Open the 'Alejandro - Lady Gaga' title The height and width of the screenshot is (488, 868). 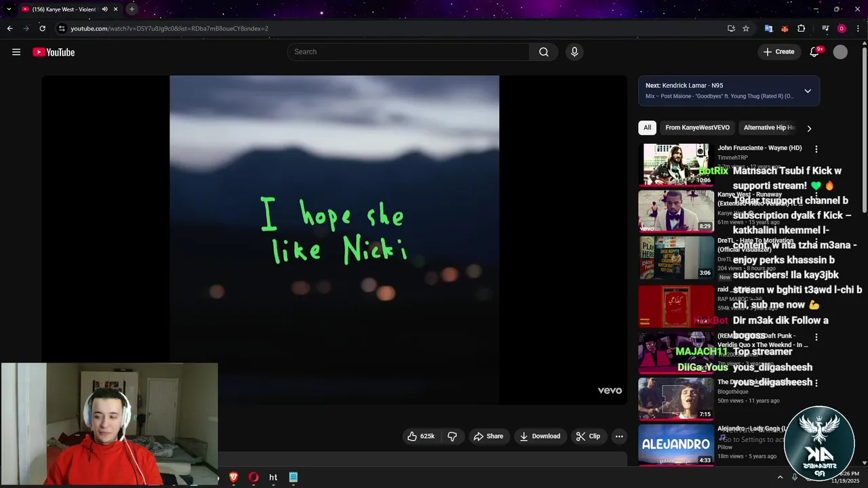coord(751,429)
